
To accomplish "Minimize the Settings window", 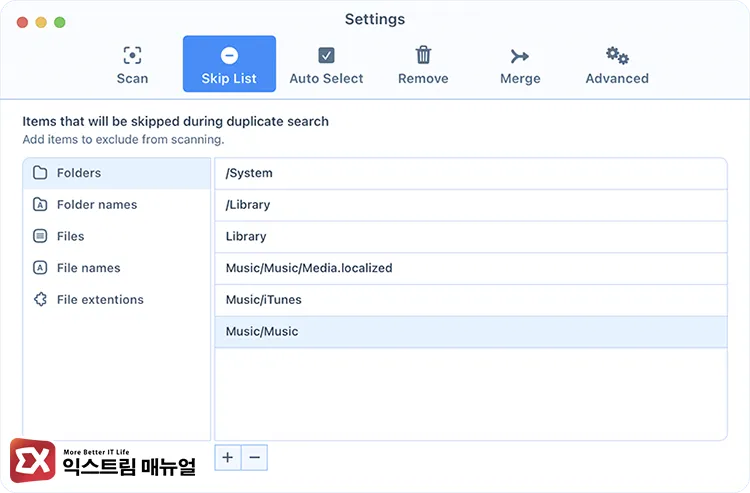I will pos(41,22).
